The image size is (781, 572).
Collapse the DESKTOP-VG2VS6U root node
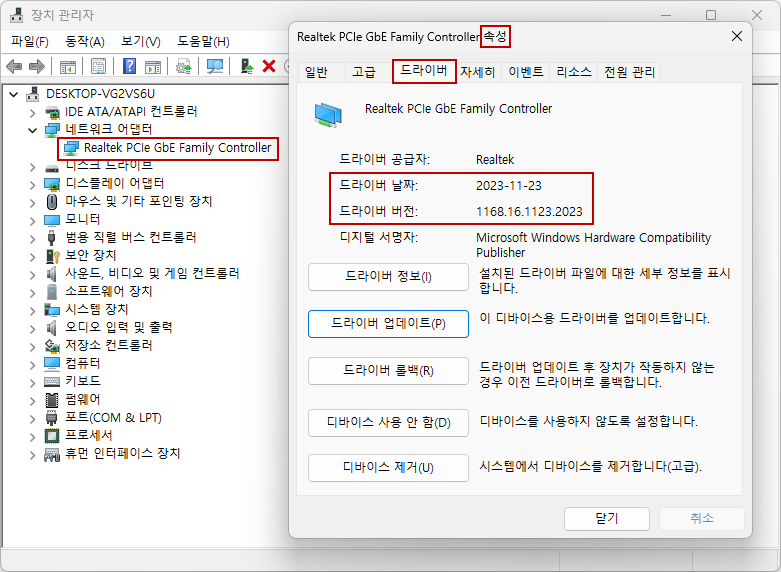13,94
